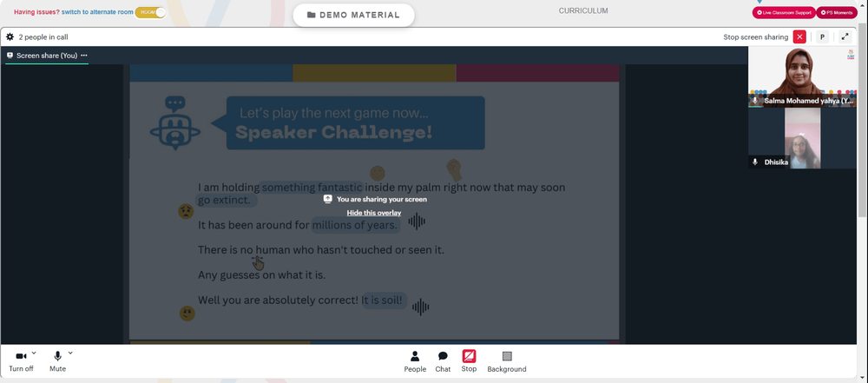Click the raised fist emoji on slide
Viewport: 868px width, 383px height.
(454, 169)
